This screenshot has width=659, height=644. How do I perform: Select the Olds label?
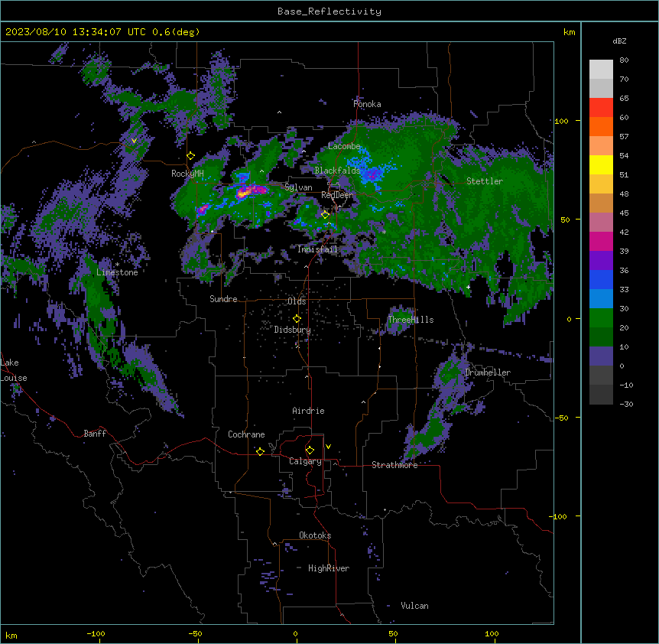click(x=297, y=301)
